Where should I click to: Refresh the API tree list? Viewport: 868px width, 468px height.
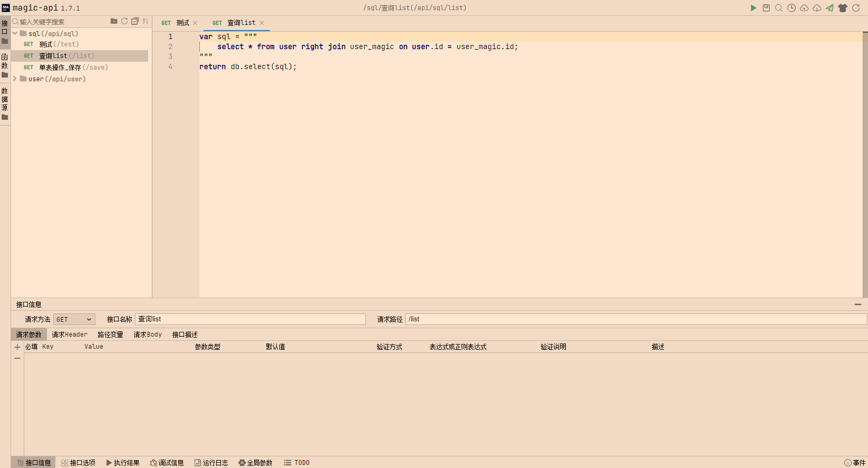124,21
